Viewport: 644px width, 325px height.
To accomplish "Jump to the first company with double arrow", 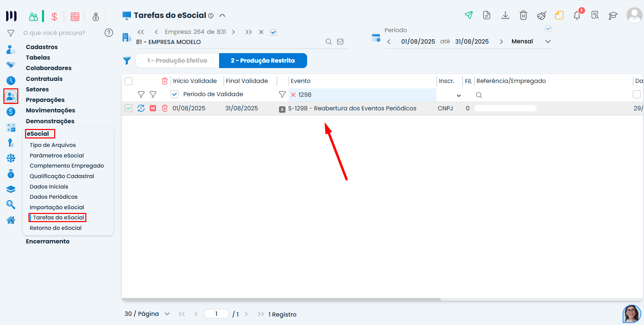I will 141,32.
